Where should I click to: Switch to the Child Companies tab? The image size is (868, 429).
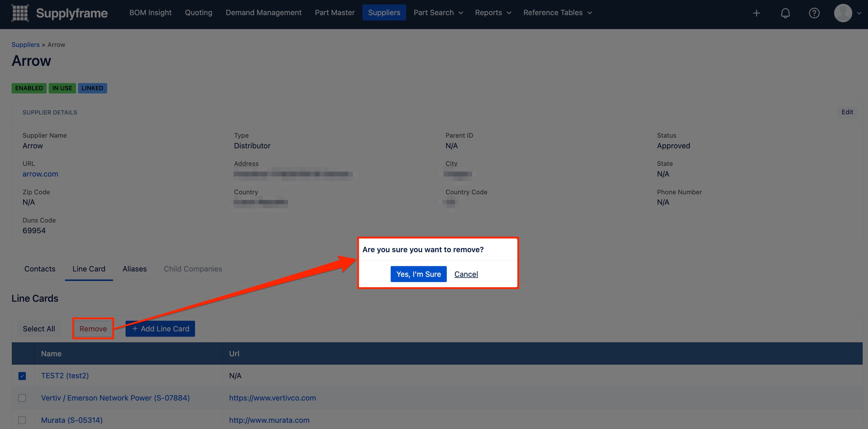coord(193,269)
